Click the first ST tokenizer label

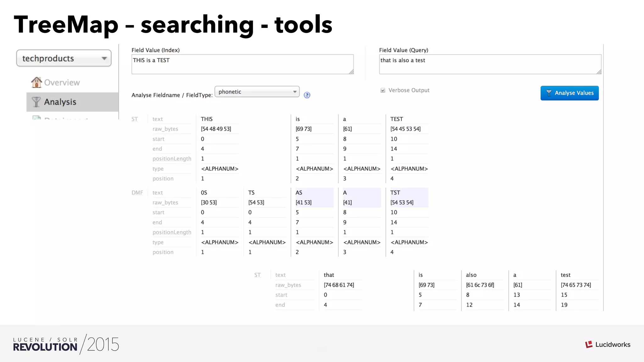[135, 119]
